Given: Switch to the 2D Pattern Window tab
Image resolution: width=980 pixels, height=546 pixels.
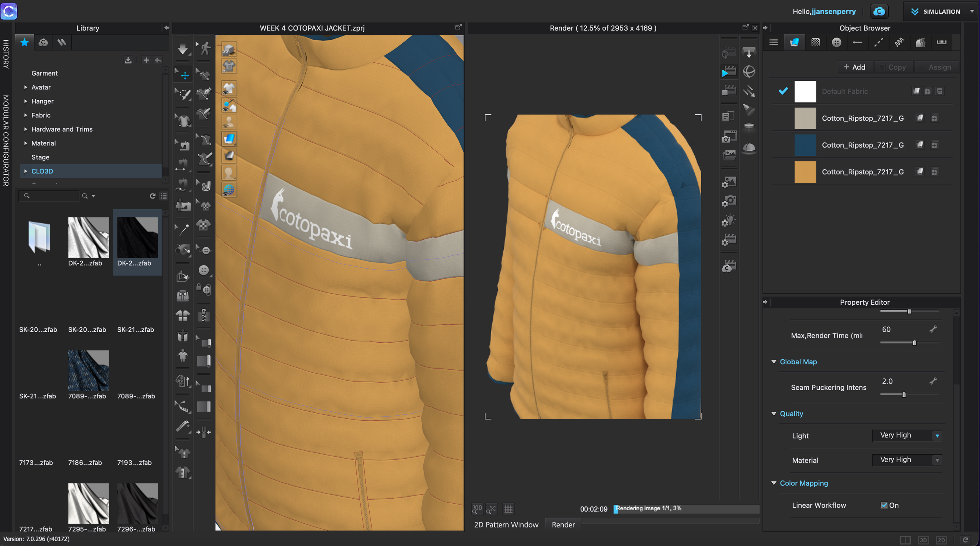Looking at the screenshot, I should pyautogui.click(x=506, y=524).
